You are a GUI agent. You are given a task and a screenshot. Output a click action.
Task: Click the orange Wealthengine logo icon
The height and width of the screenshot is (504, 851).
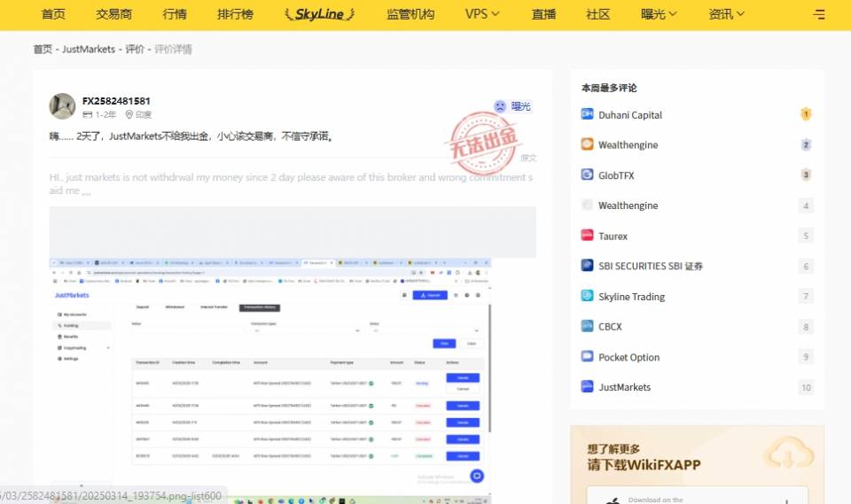click(x=587, y=143)
